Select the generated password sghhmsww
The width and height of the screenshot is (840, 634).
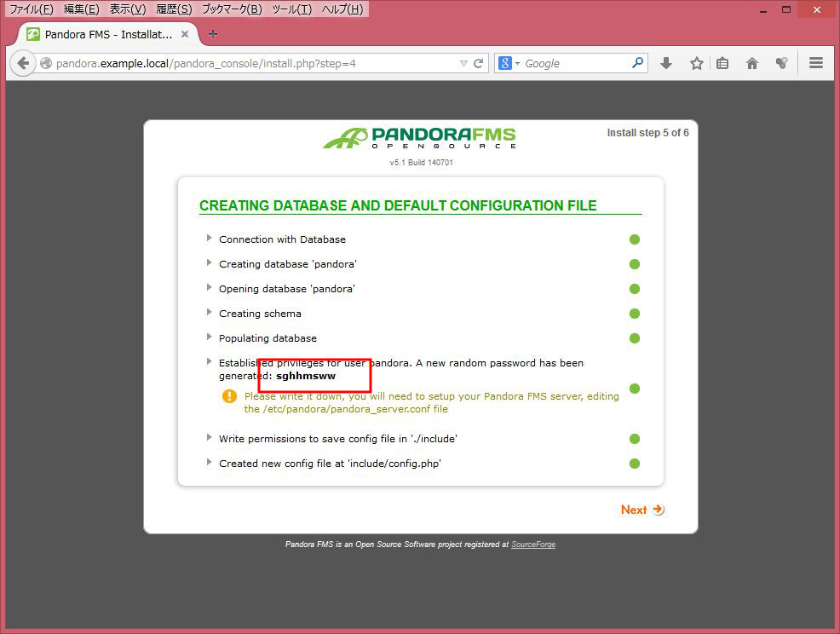306,376
